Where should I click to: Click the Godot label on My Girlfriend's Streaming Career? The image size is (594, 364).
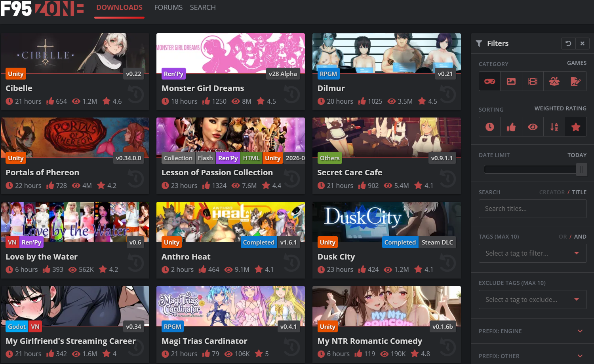pos(17,327)
